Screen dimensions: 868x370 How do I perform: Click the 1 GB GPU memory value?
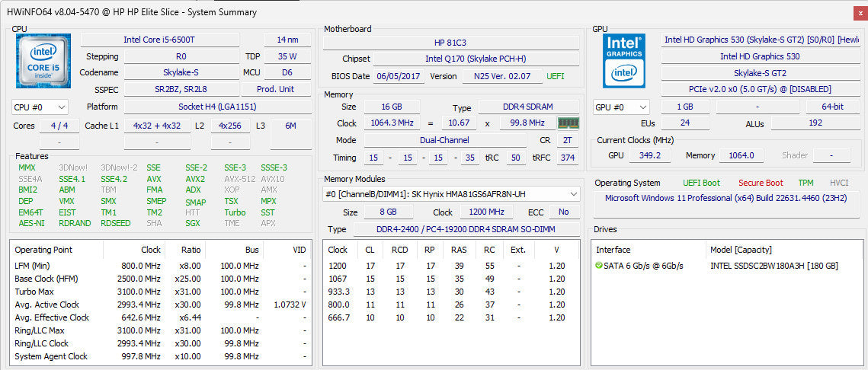(685, 107)
